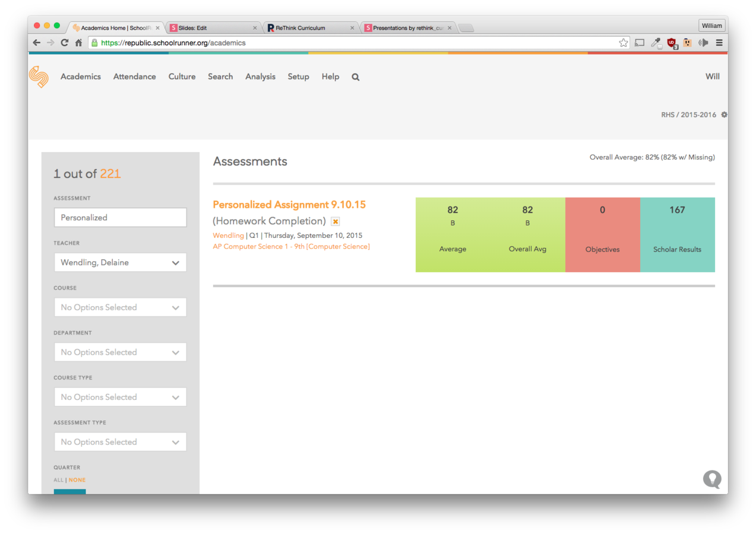Viewport: 756px width, 534px height.
Task: Open the lightbulb help widget
Action: 712,479
